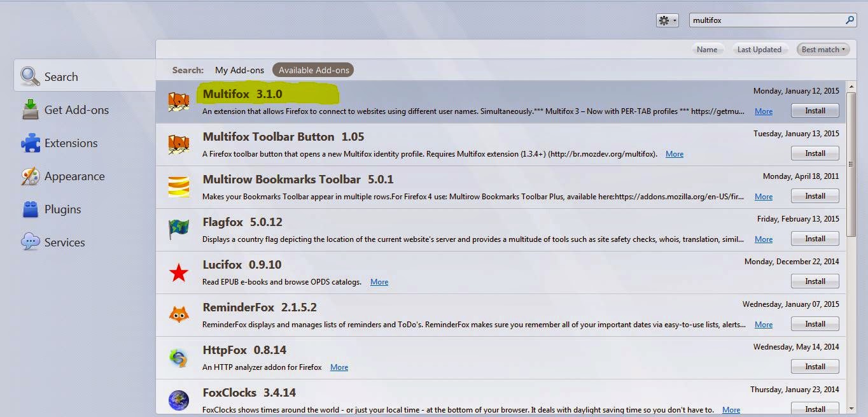Open the Appearance category
This screenshot has height=417, width=868.
[x=85, y=176]
